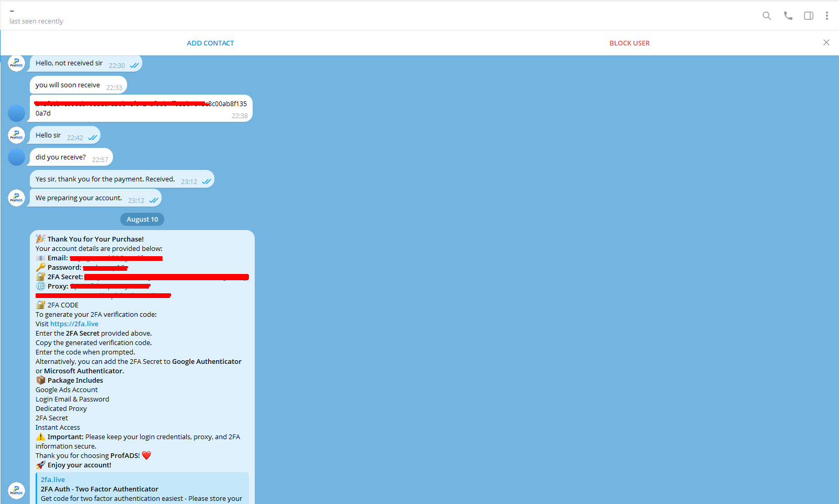Click the ADD CONTACT button

coord(210,43)
